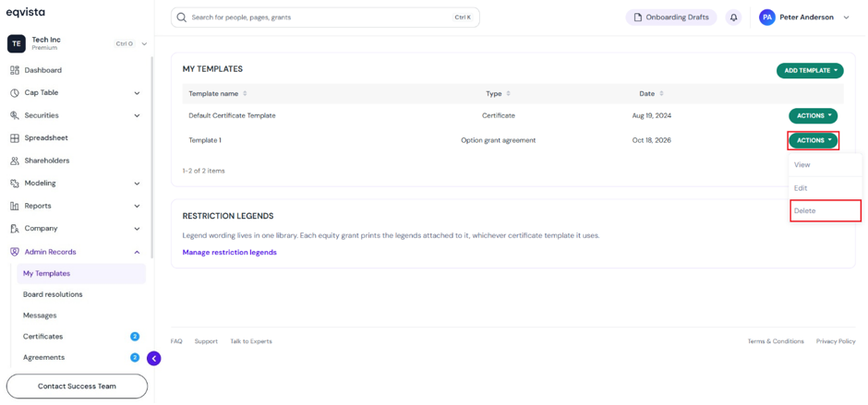Open FAQ footer link
The image size is (868, 405).
point(176,341)
